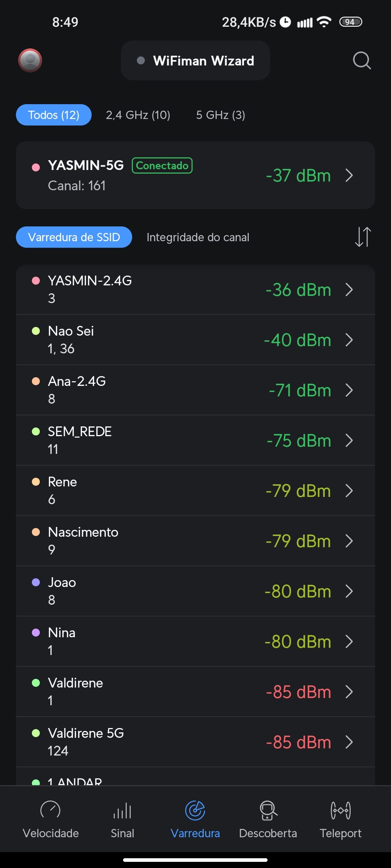Filter networks by 2,4 GHz (10)
Screen dimensions: 391x868
[x=138, y=115]
